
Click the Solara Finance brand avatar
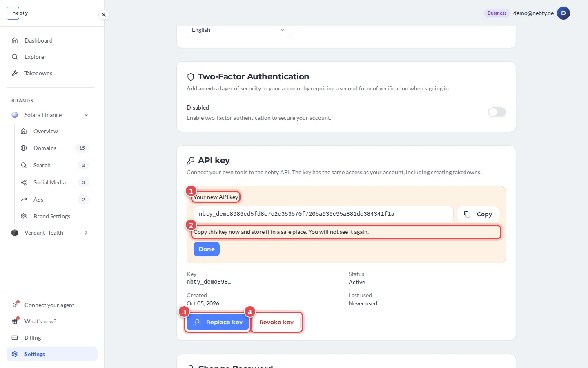[15, 115]
